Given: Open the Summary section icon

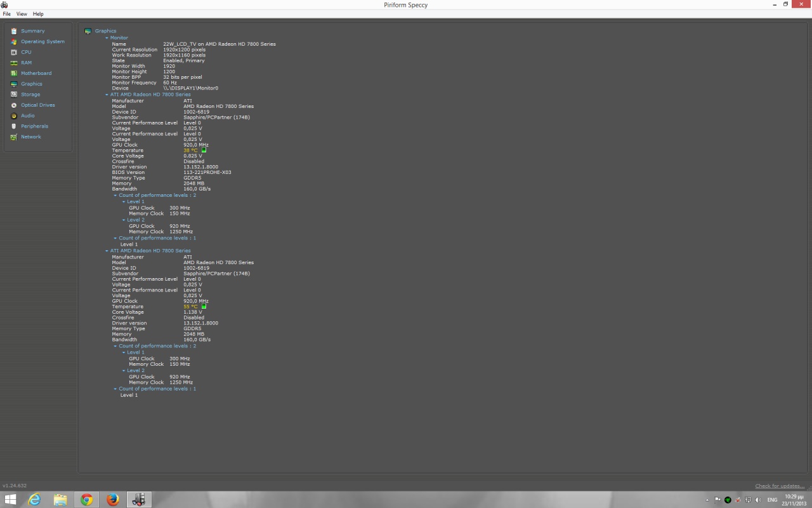Looking at the screenshot, I should pyautogui.click(x=14, y=31).
